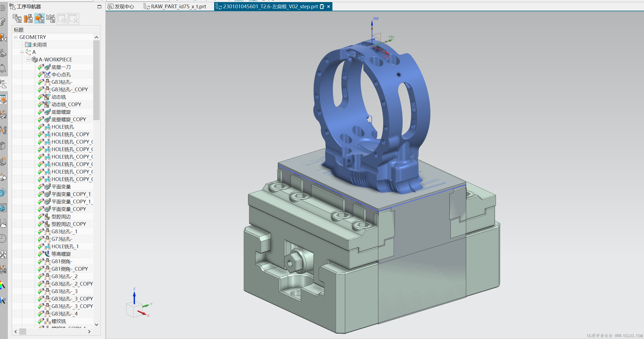
Task: Select the Geometry view icon
Action: tap(40, 19)
